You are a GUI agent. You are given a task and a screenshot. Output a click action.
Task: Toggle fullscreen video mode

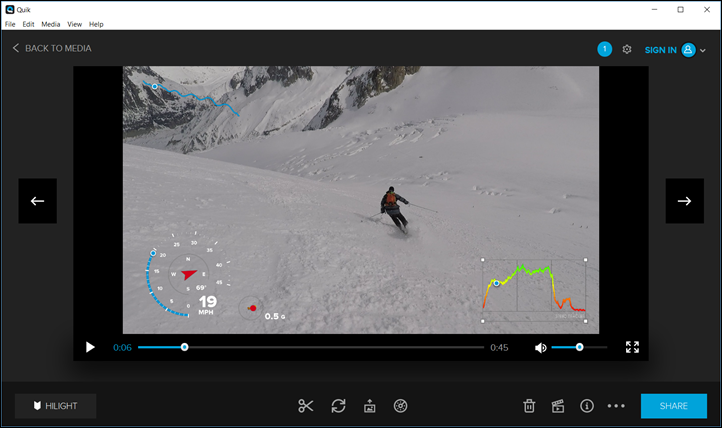(x=632, y=347)
